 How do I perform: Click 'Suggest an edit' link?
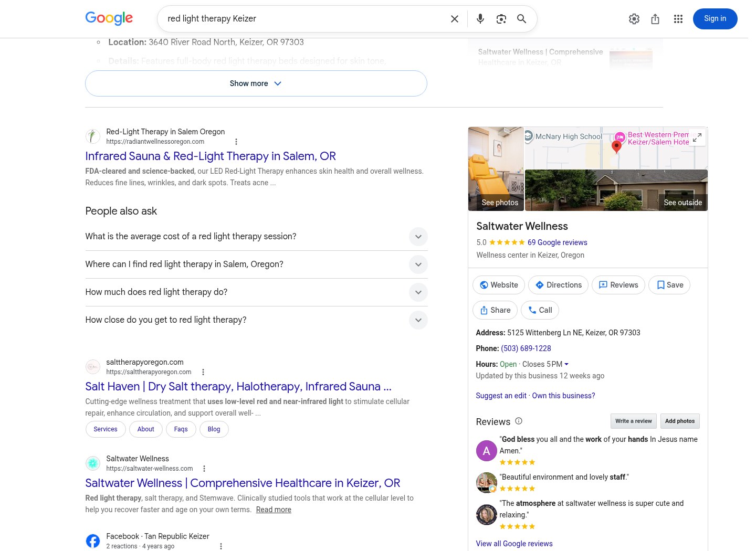pyautogui.click(x=501, y=396)
